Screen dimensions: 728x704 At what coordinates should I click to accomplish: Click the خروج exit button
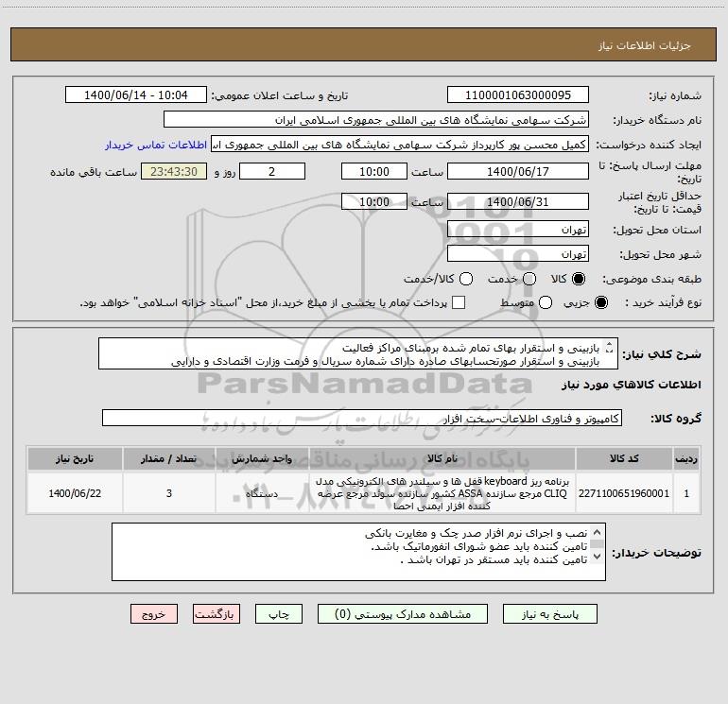pos(154,614)
